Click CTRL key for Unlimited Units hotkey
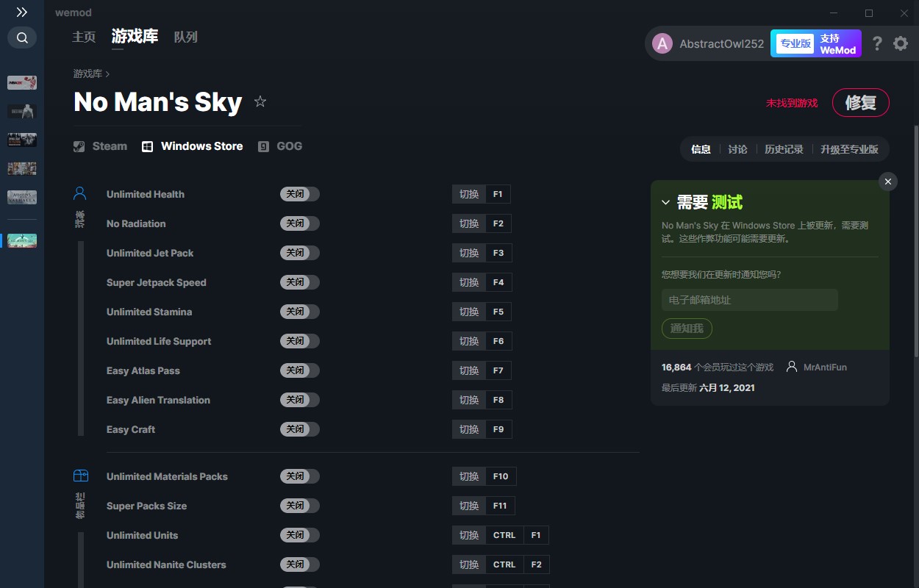This screenshot has width=919, height=588. point(504,535)
